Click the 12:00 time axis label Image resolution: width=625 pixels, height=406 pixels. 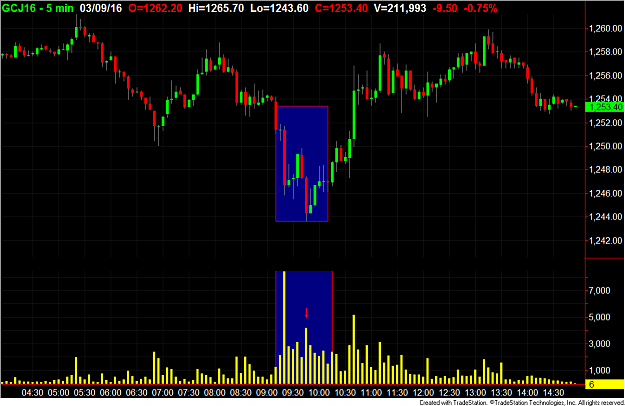tap(423, 393)
